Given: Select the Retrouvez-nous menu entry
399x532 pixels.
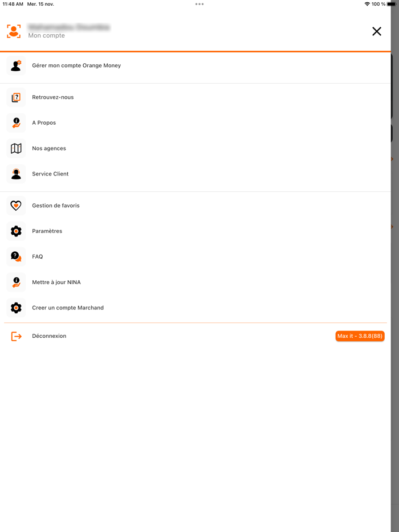Looking at the screenshot, I should click(54, 97).
